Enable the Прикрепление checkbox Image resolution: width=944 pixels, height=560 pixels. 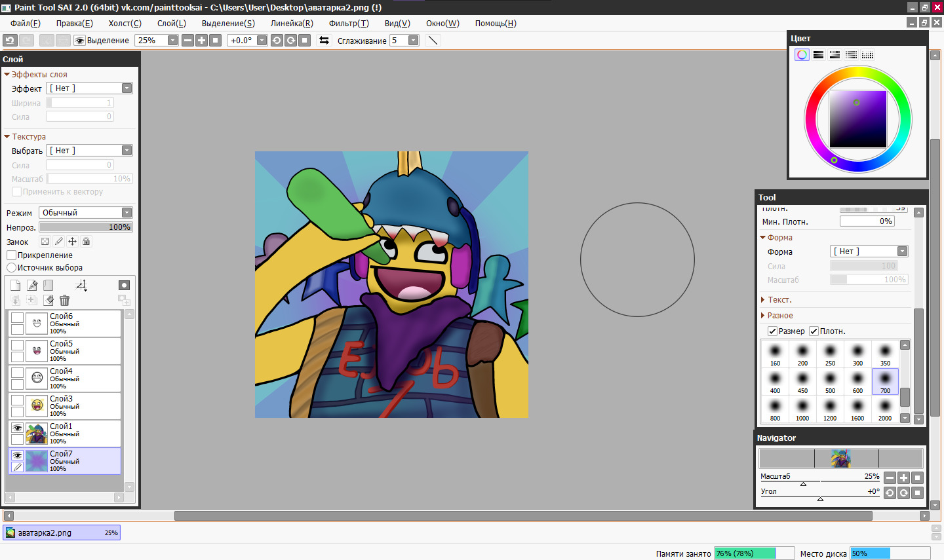click(12, 255)
